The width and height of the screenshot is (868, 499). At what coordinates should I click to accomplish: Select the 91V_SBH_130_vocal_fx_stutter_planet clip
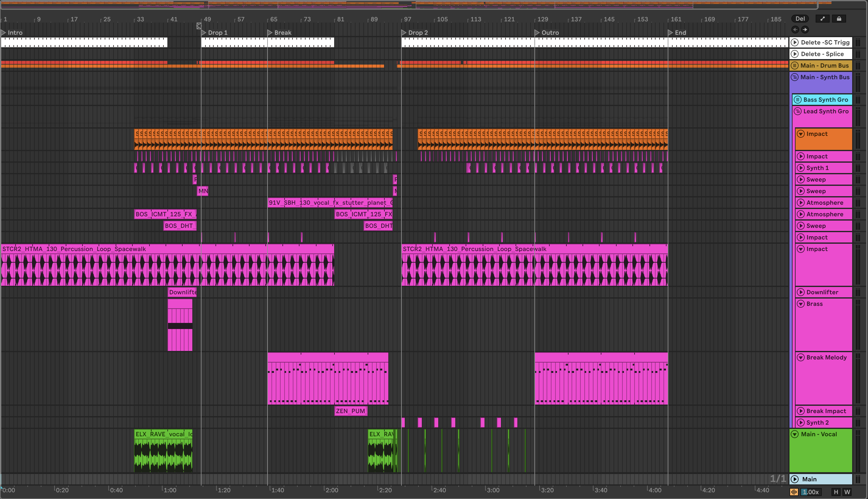(x=330, y=203)
